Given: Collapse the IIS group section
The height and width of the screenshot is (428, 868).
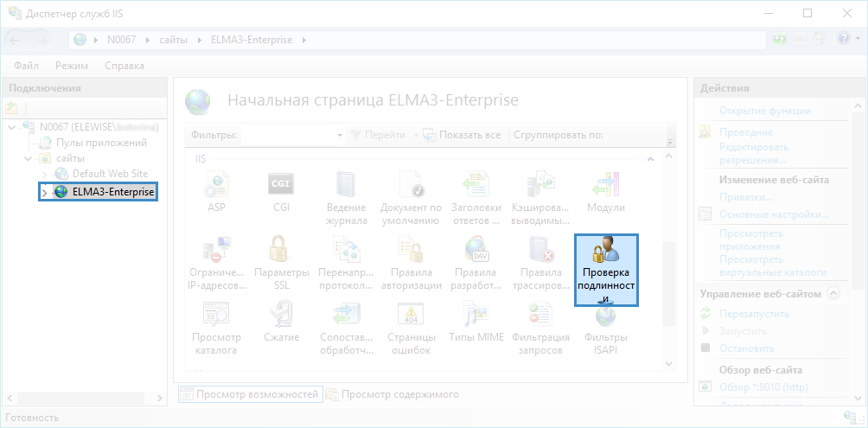Looking at the screenshot, I should pos(651,159).
